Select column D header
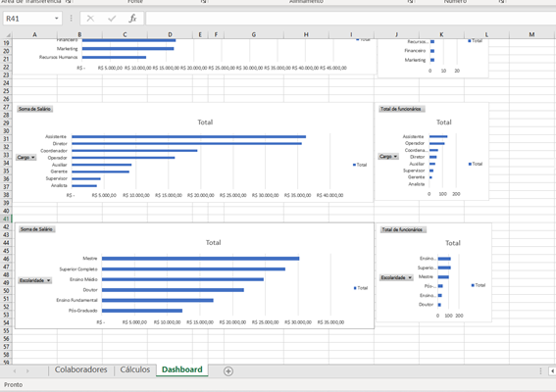The image size is (556, 392). (170, 34)
